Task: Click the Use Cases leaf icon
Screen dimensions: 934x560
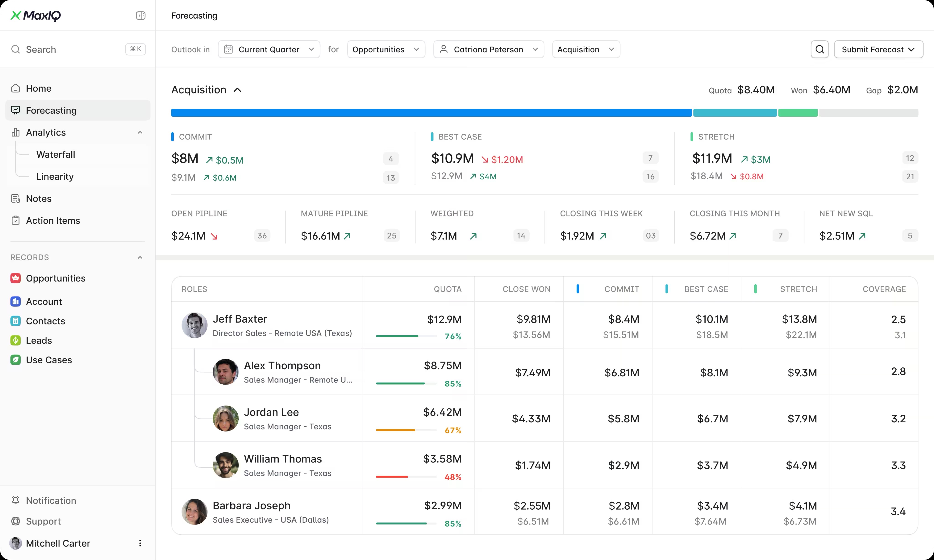Action: [x=16, y=360]
